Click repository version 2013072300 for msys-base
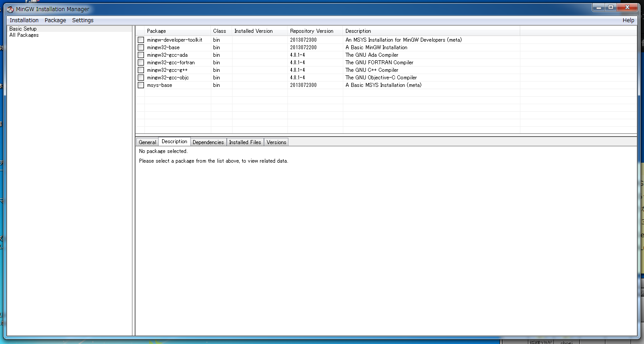This screenshot has height=344, width=644. 303,85
